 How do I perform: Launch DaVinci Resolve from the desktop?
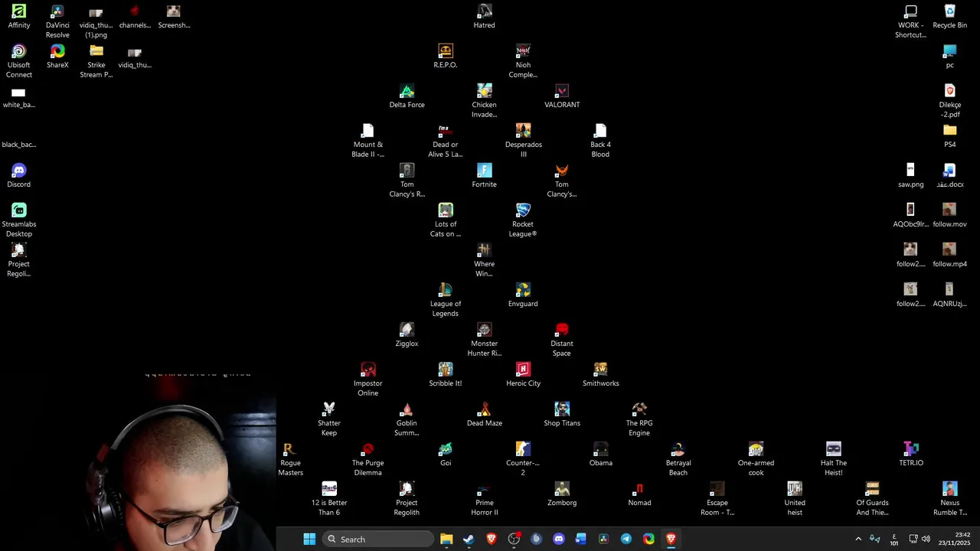[57, 21]
